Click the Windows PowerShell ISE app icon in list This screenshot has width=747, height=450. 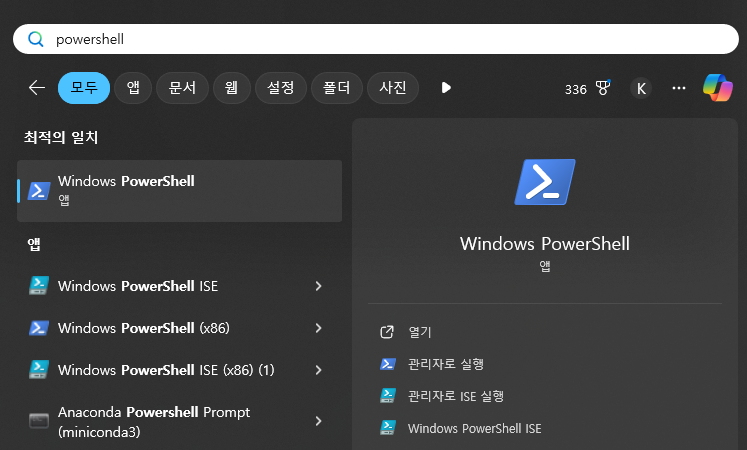tap(39, 286)
